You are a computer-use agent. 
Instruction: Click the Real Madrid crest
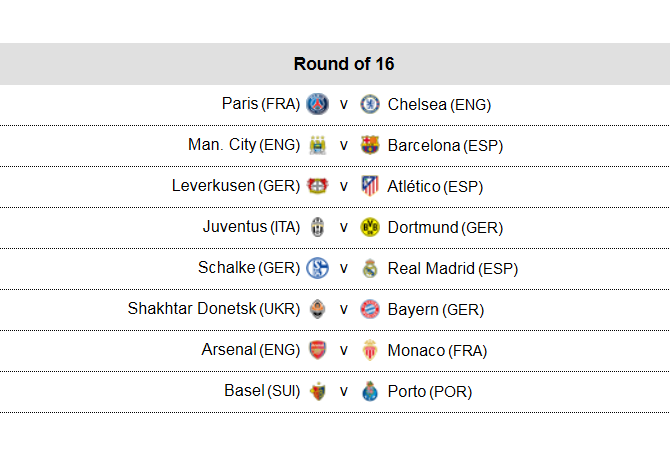pos(370,268)
